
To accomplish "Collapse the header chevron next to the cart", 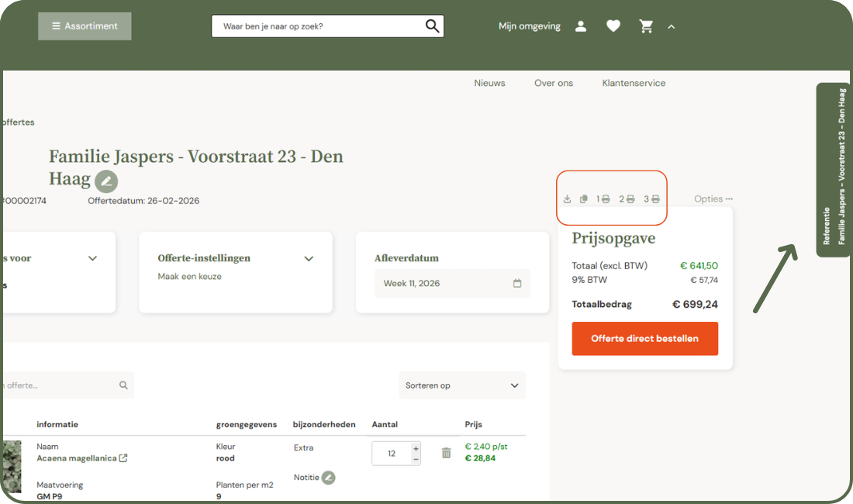I will [672, 26].
